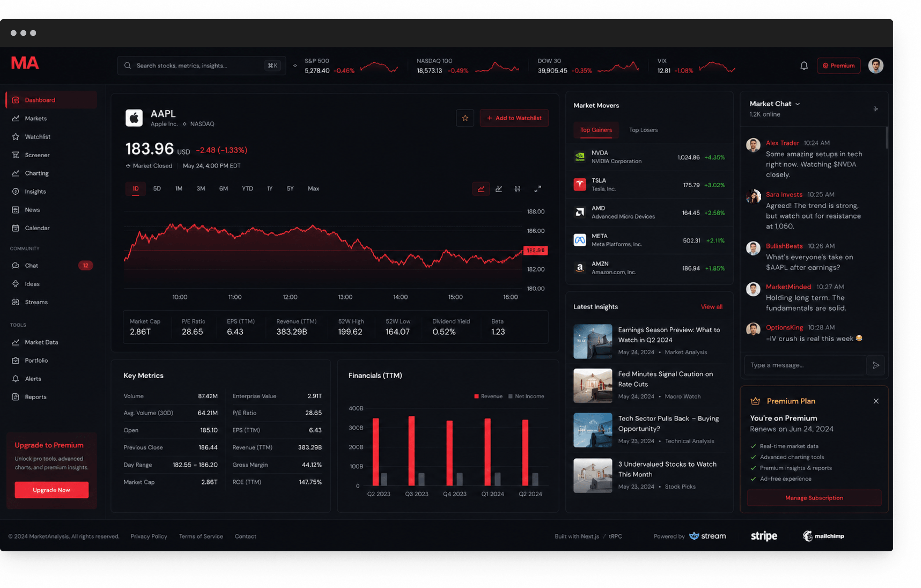Toggle Revenue legend swatch
Viewport: 921px width, 588px height.
click(x=477, y=397)
